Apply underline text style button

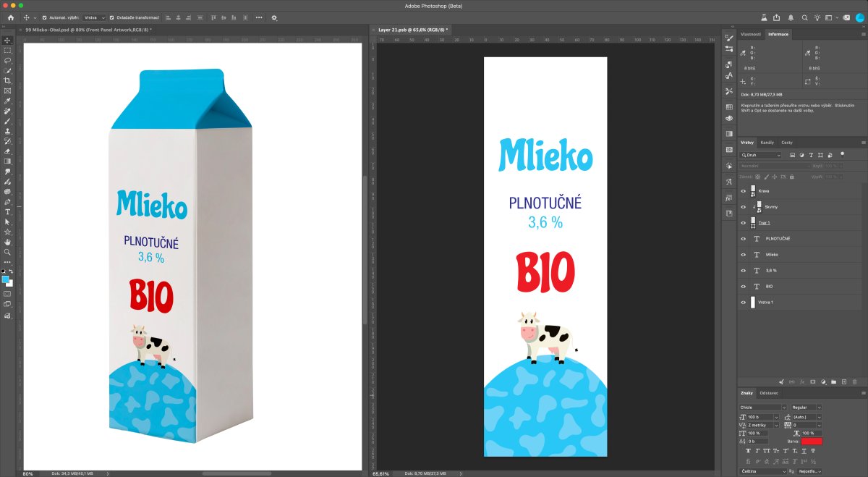click(x=804, y=450)
